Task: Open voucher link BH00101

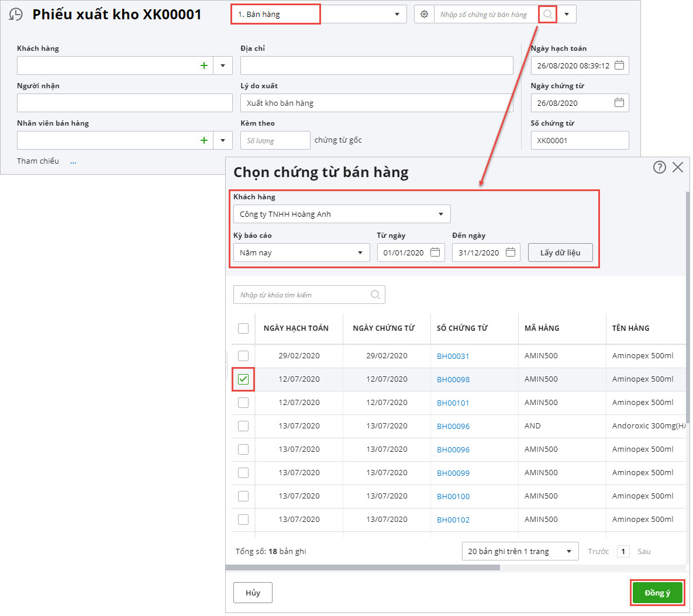Action: coord(453,403)
